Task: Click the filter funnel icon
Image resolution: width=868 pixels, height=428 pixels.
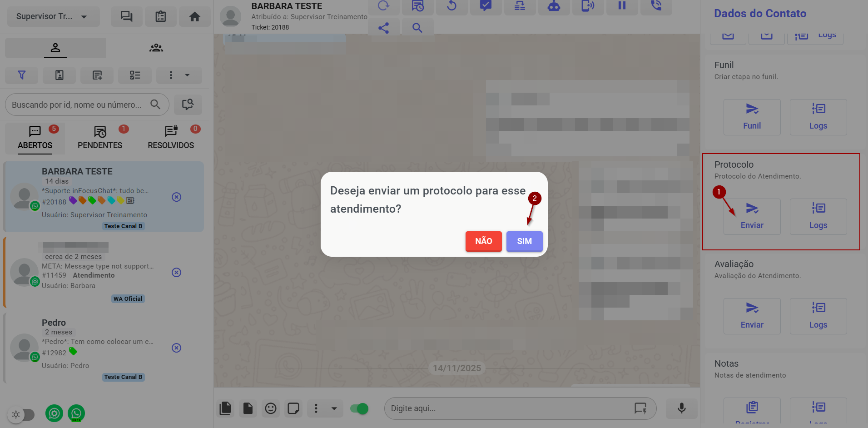Action: (21, 75)
